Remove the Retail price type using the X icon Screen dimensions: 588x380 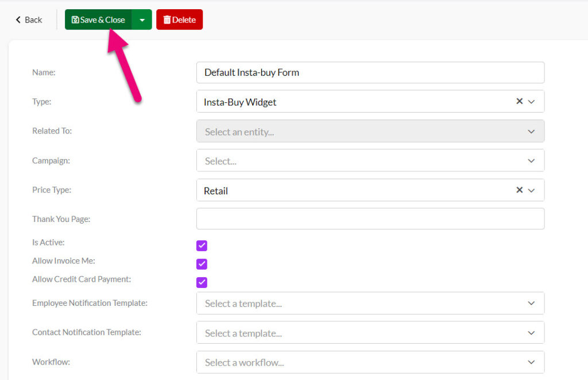(x=520, y=190)
